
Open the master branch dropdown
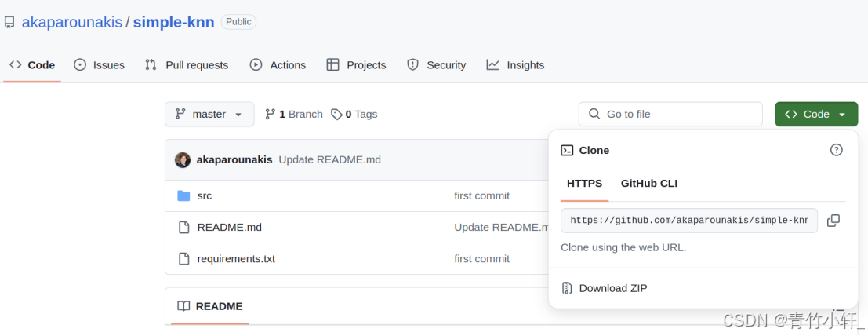click(209, 114)
